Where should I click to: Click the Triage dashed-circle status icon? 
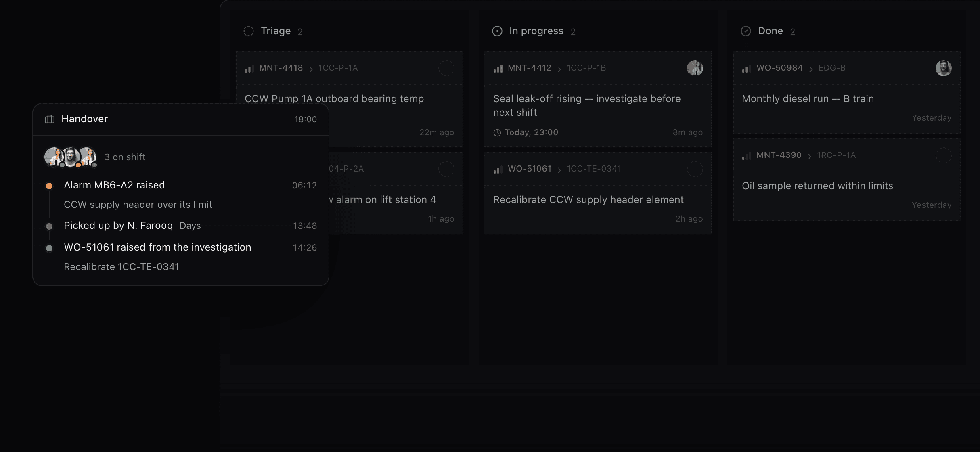click(x=249, y=31)
